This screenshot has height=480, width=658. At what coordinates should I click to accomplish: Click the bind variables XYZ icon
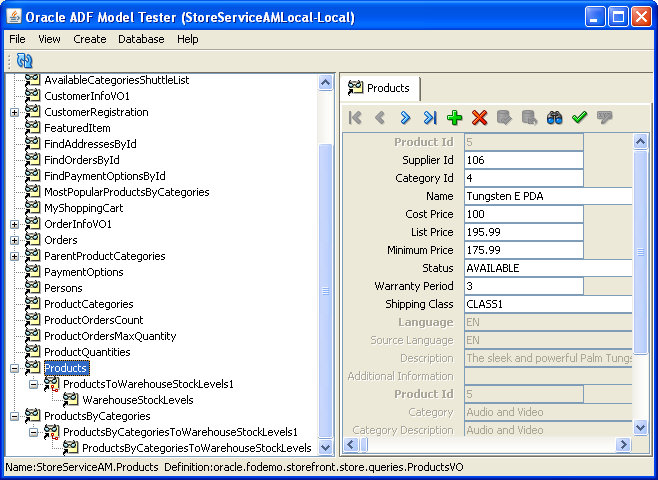(x=604, y=118)
